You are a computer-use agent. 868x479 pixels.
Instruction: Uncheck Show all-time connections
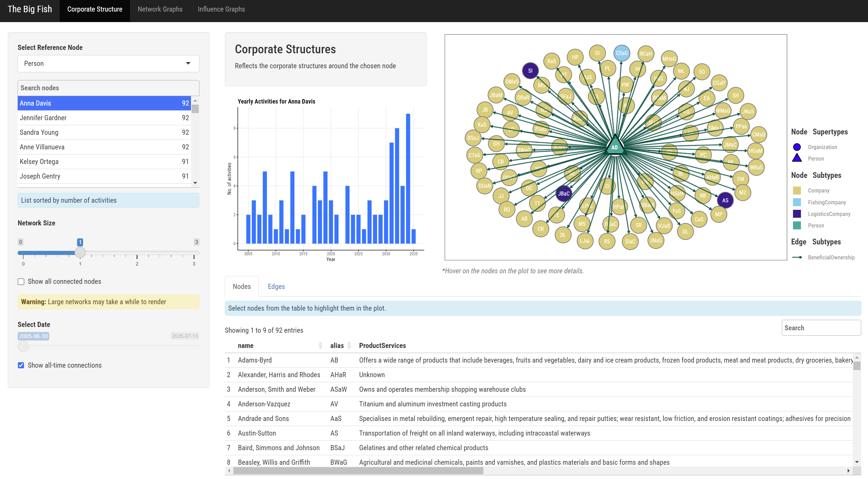pyautogui.click(x=21, y=365)
